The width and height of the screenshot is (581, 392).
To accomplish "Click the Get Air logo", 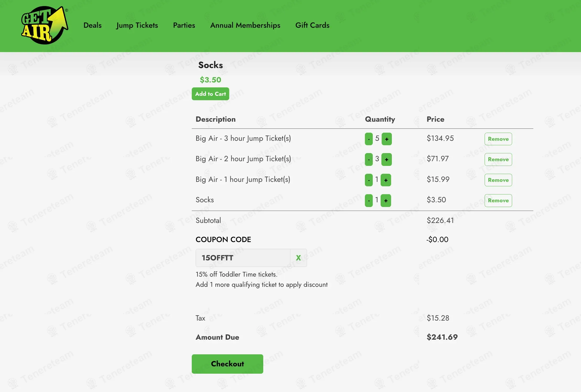I will (45, 25).
